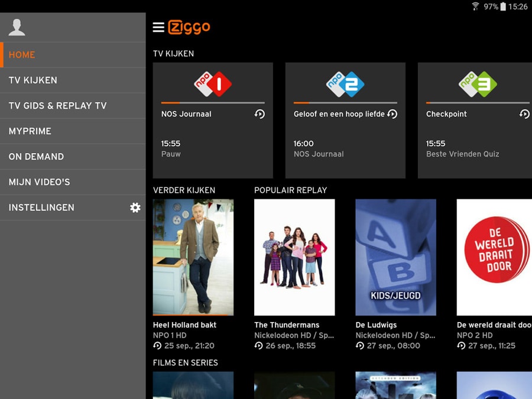Image resolution: width=532 pixels, height=399 pixels.
Task: Click the Heel Holland bakt title
Action: pyautogui.click(x=184, y=325)
